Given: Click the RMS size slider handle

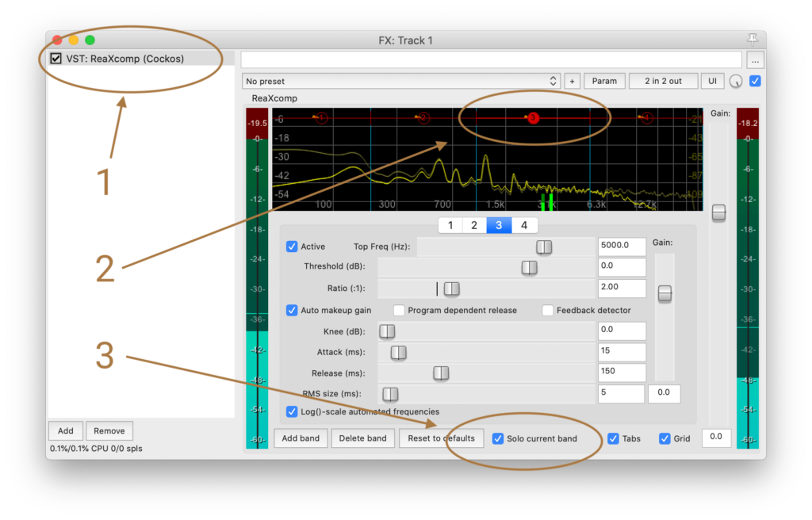Looking at the screenshot, I should click(390, 395).
